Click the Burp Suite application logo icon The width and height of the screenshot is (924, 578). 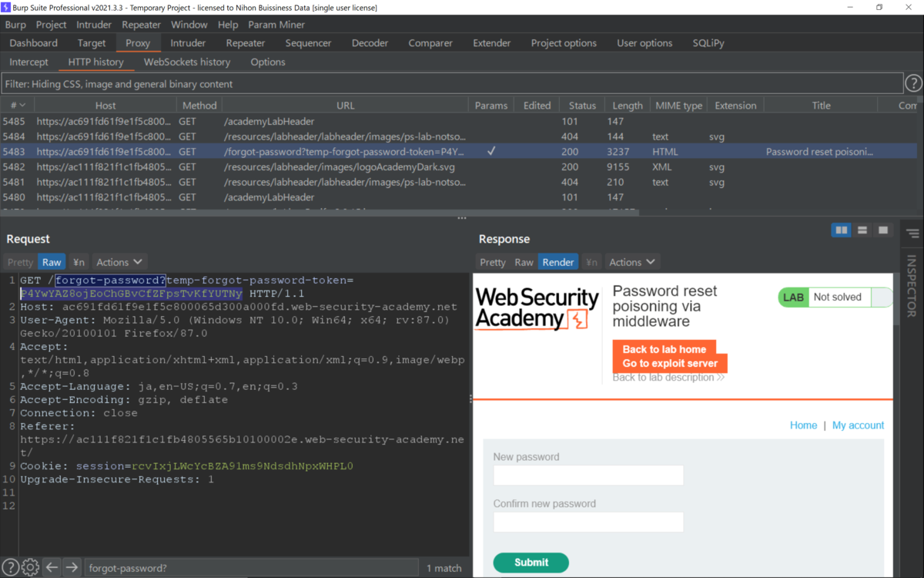coord(6,7)
